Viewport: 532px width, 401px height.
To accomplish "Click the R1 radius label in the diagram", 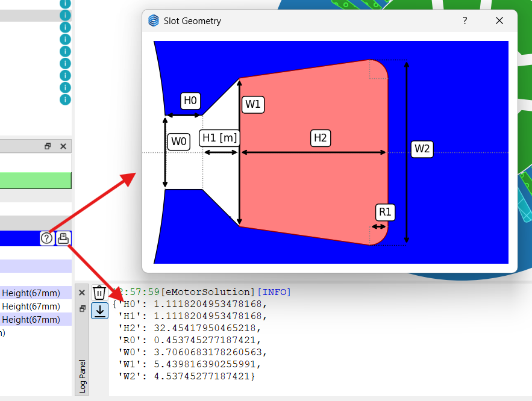I will 385,212.
